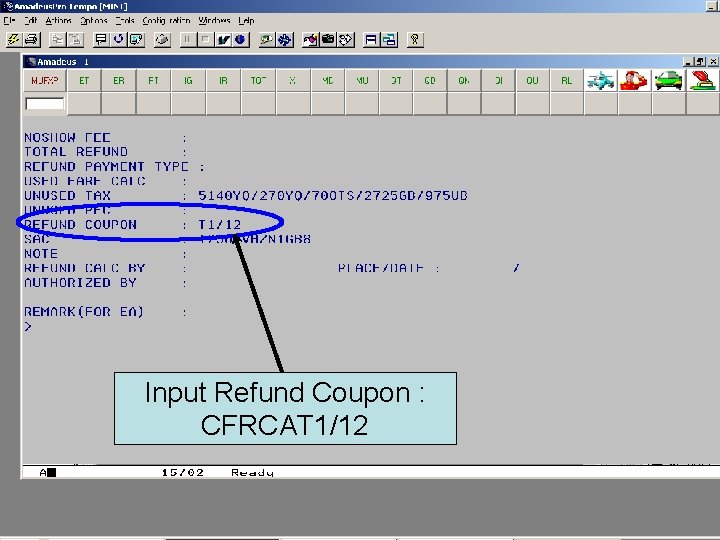Click the screen-with-stand icon left of refresh
Image resolution: width=720 pixels, height=540 pixels.
pyautogui.click(x=101, y=39)
